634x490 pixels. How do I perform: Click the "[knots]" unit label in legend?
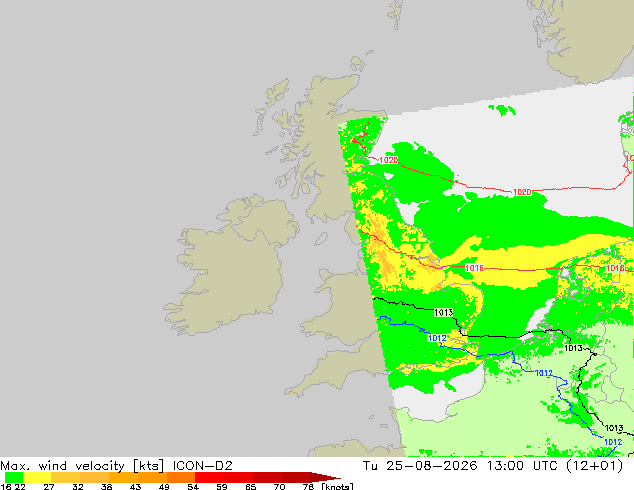tap(337, 486)
